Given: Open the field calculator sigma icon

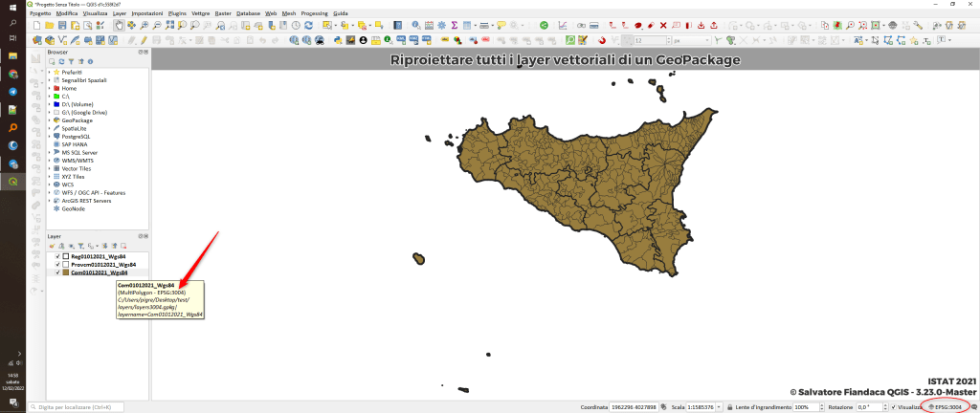Looking at the screenshot, I should click(453, 26).
